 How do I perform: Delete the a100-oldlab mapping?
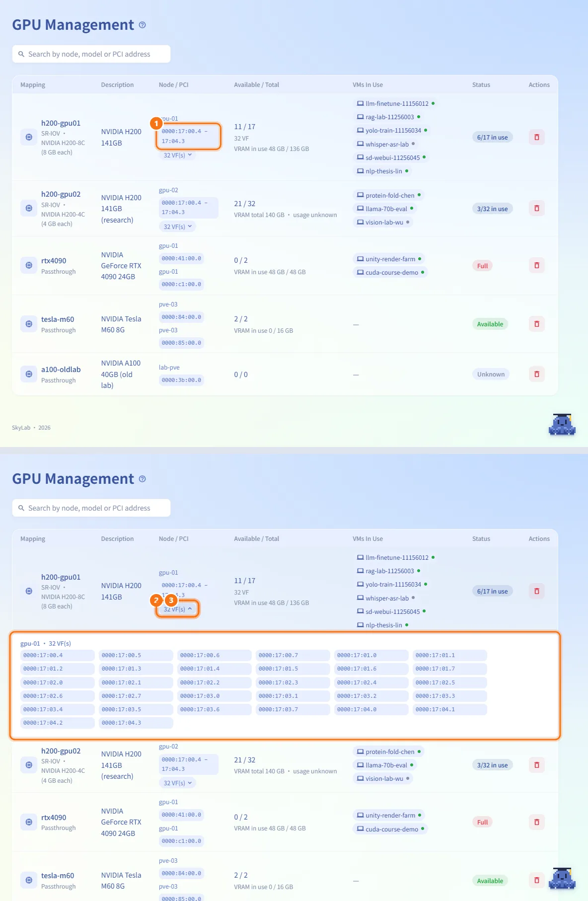pyautogui.click(x=537, y=374)
